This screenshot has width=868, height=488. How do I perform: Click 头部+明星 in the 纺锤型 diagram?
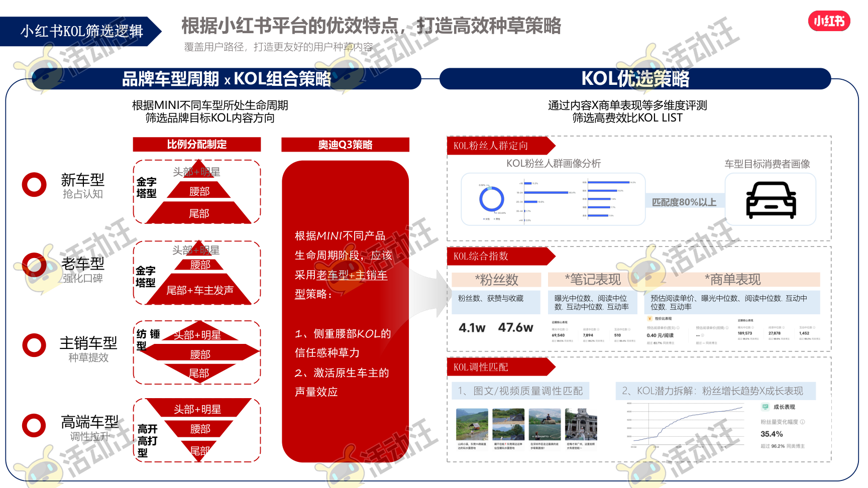[x=197, y=335]
